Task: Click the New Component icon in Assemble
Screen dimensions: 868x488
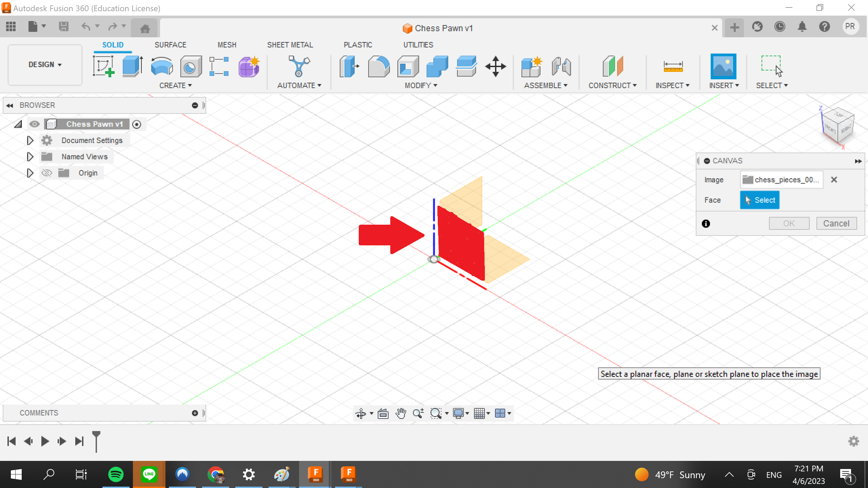Action: click(x=531, y=66)
